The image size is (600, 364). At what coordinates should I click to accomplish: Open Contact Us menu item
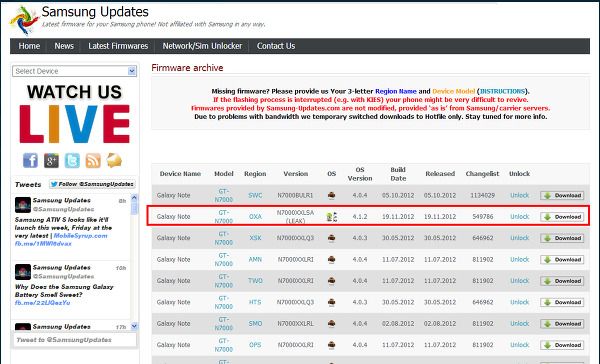pos(276,46)
